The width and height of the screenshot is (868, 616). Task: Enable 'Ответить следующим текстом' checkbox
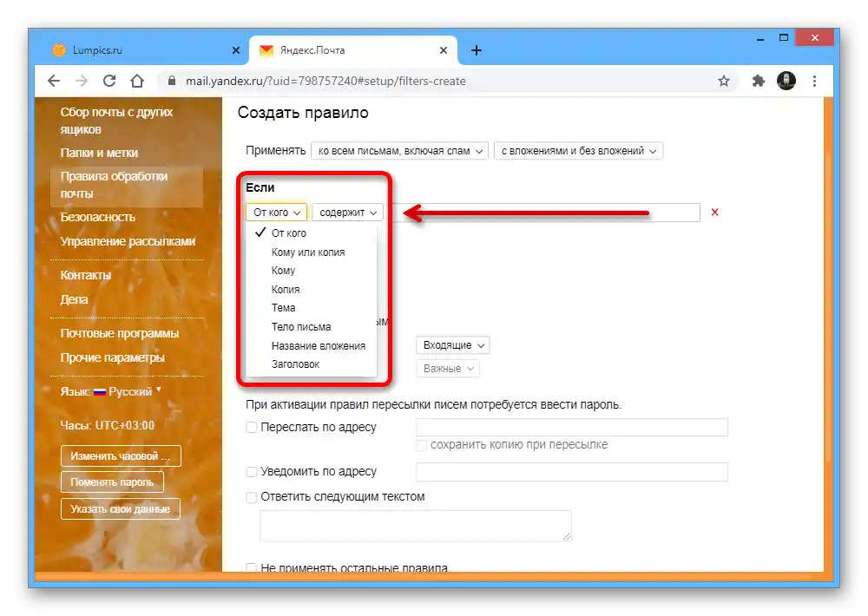click(x=252, y=497)
